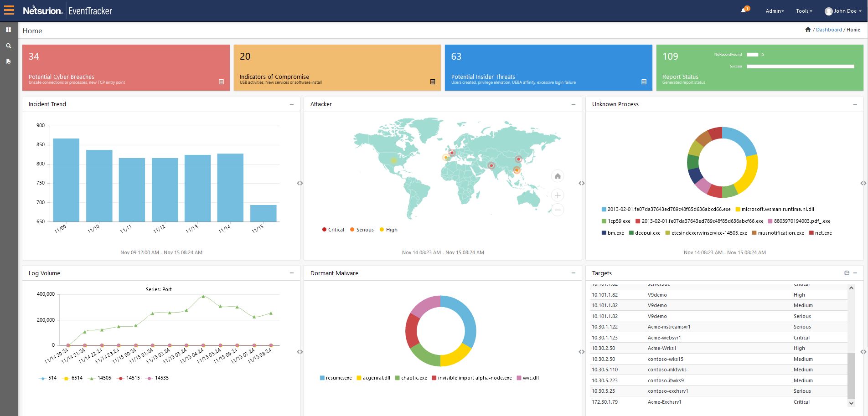
Task: Click the detail view icon on Potential Cyber Breaches tile
Action: (221, 82)
